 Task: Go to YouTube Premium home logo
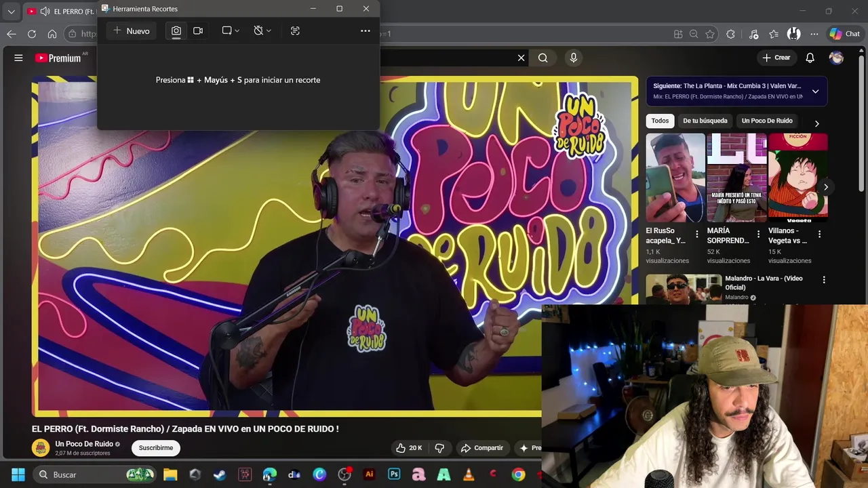tap(58, 58)
